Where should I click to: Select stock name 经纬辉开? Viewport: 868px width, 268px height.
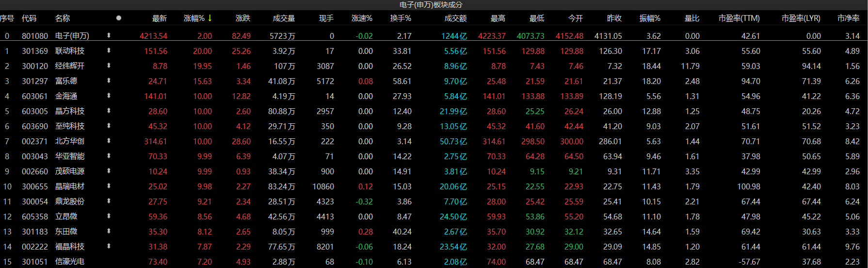pyautogui.click(x=70, y=66)
